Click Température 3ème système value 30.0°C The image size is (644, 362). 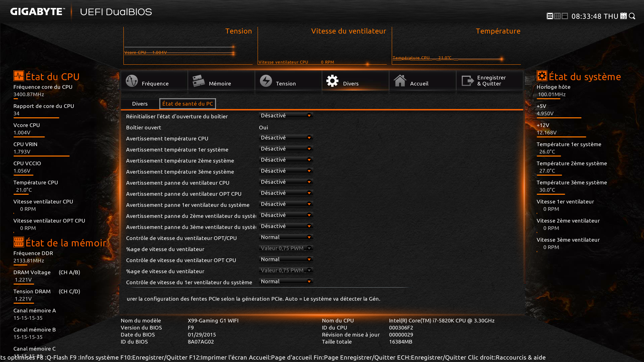click(x=547, y=190)
